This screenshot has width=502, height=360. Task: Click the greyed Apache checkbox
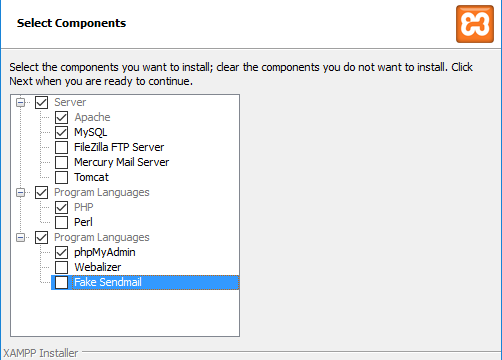(x=61, y=117)
